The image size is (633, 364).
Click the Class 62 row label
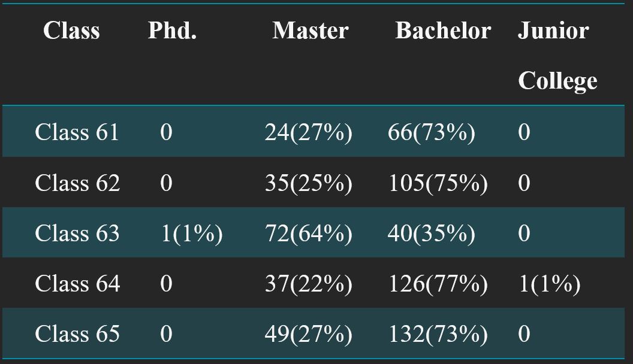click(77, 183)
